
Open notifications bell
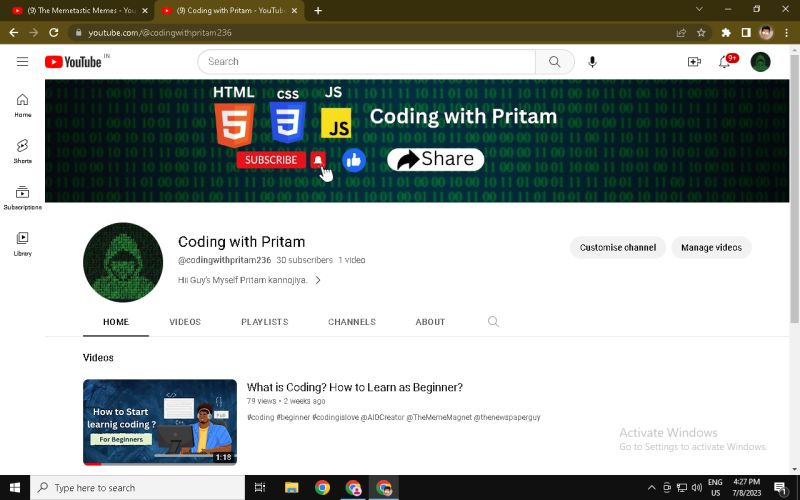[724, 62]
